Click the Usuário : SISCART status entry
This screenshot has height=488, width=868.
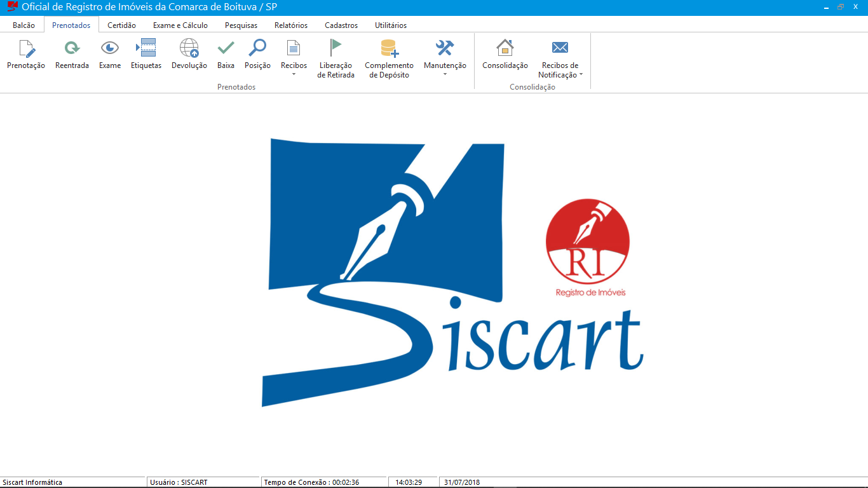pos(179,482)
